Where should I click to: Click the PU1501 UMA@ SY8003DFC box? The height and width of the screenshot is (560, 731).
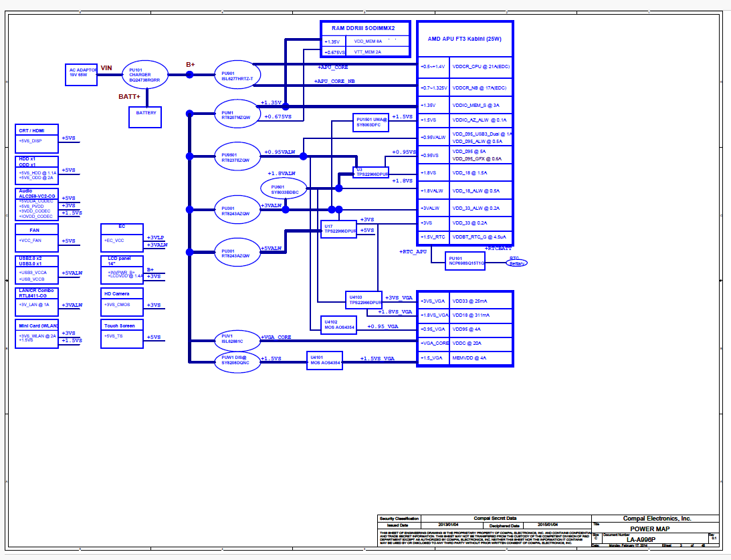(371, 122)
